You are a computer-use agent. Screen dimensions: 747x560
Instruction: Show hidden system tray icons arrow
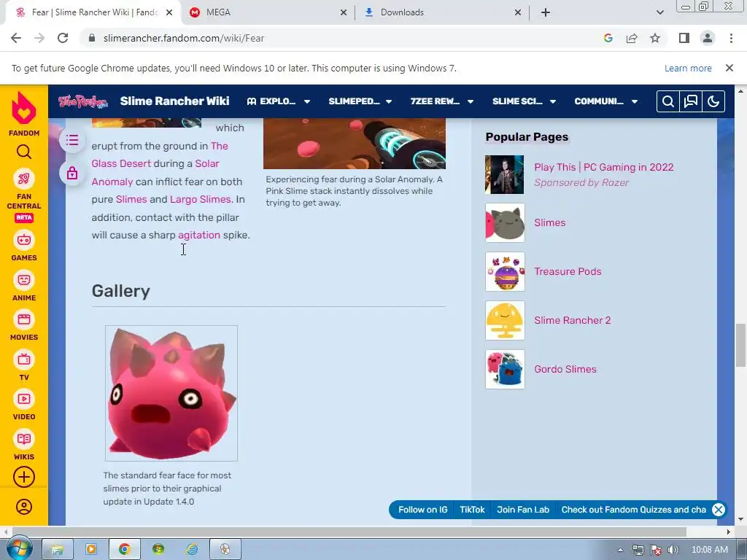coord(620,550)
